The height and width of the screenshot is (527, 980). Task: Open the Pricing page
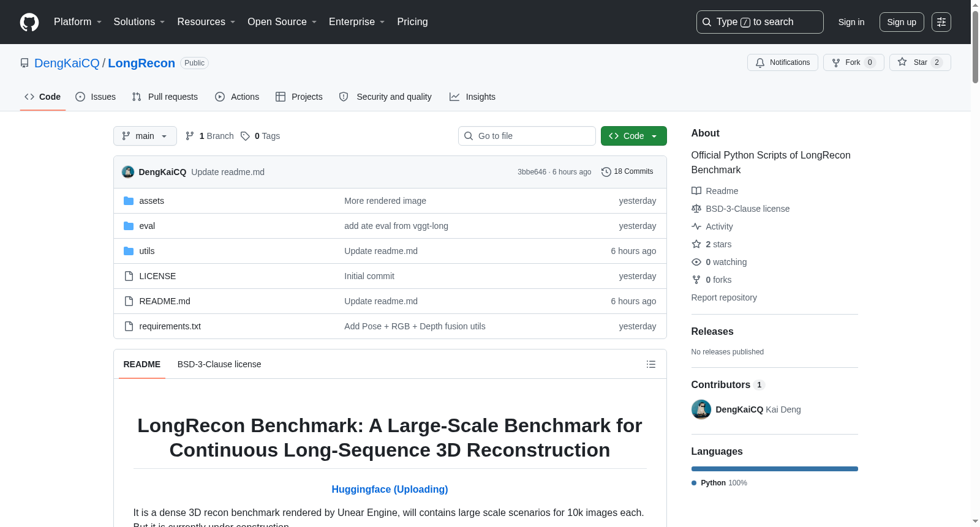412,22
